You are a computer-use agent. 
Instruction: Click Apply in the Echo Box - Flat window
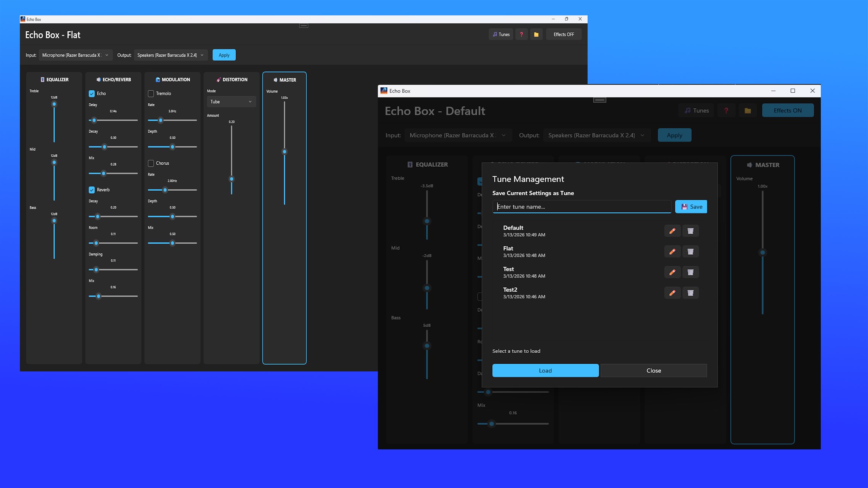[x=224, y=55]
